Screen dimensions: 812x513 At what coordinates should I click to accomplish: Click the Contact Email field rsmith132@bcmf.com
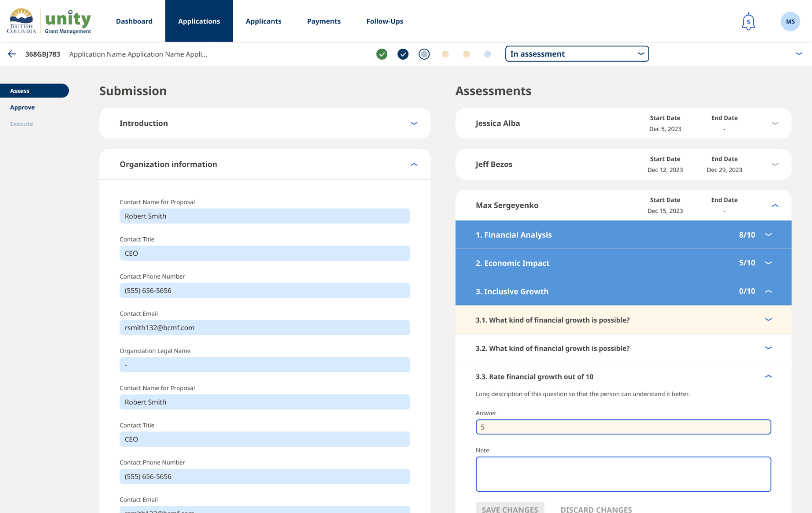click(265, 328)
